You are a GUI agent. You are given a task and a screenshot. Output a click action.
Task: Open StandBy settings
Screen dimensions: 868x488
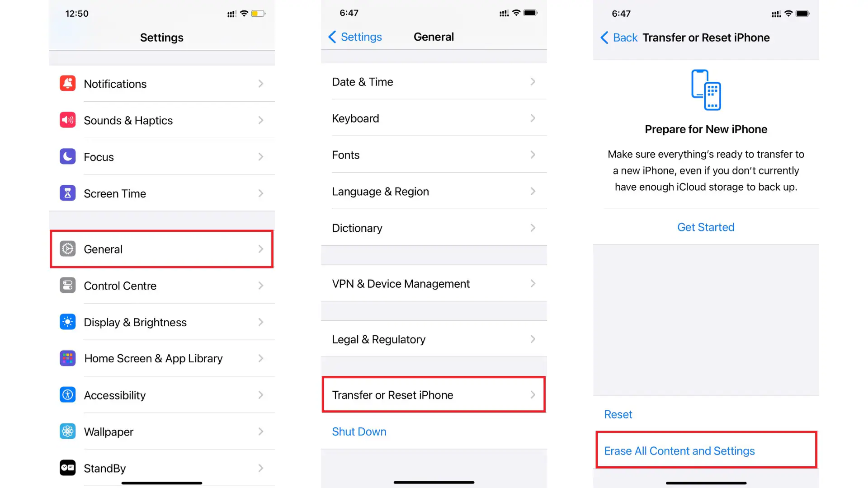click(x=161, y=468)
